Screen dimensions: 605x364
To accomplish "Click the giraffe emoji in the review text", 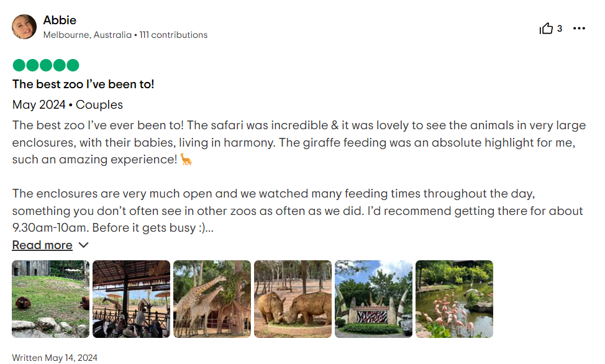I will tap(186, 160).
